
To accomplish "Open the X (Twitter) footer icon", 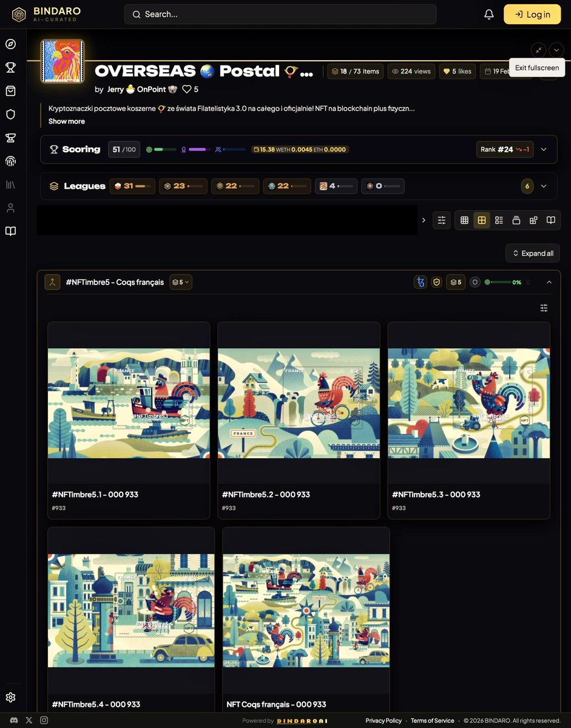I will click(x=29, y=720).
